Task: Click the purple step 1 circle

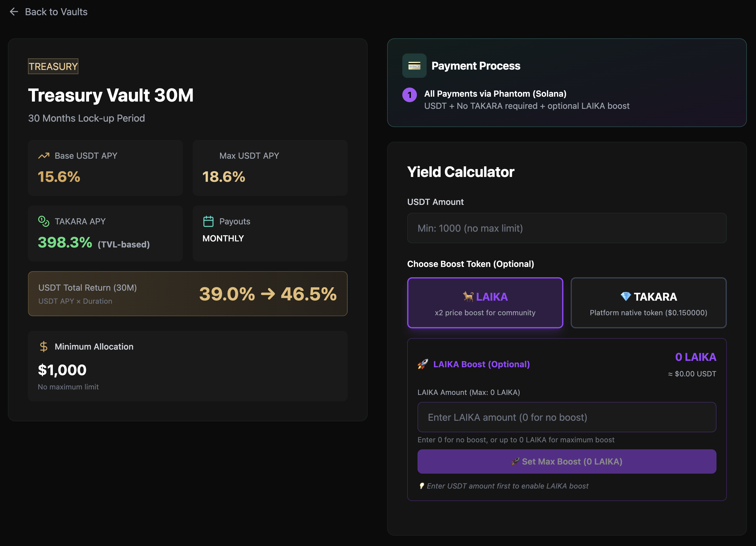Action: coord(409,95)
